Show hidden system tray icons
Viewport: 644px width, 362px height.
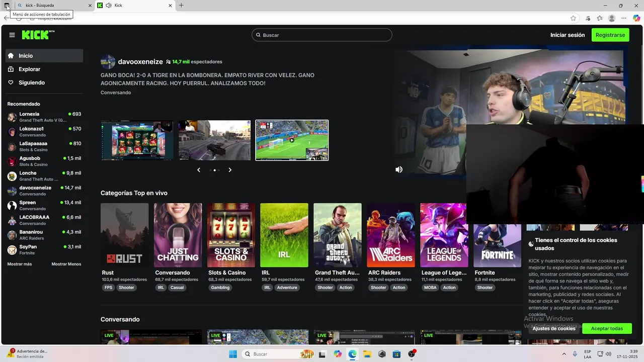(563, 354)
